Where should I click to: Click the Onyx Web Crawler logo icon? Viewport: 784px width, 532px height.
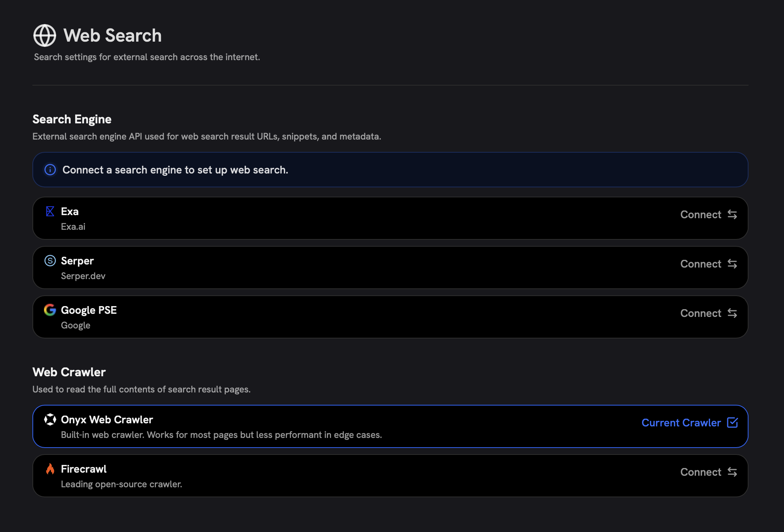click(50, 420)
